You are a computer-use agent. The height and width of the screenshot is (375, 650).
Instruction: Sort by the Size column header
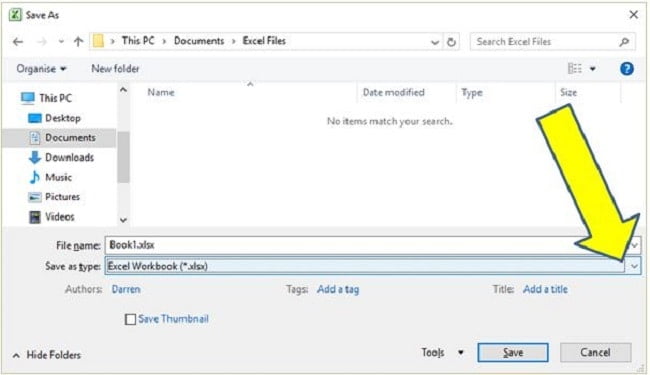(x=568, y=92)
